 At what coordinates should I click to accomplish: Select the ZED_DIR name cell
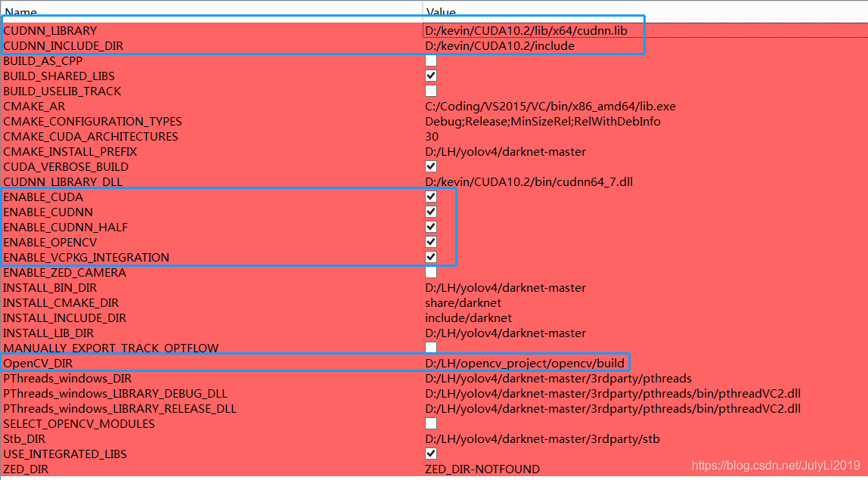(x=26, y=469)
